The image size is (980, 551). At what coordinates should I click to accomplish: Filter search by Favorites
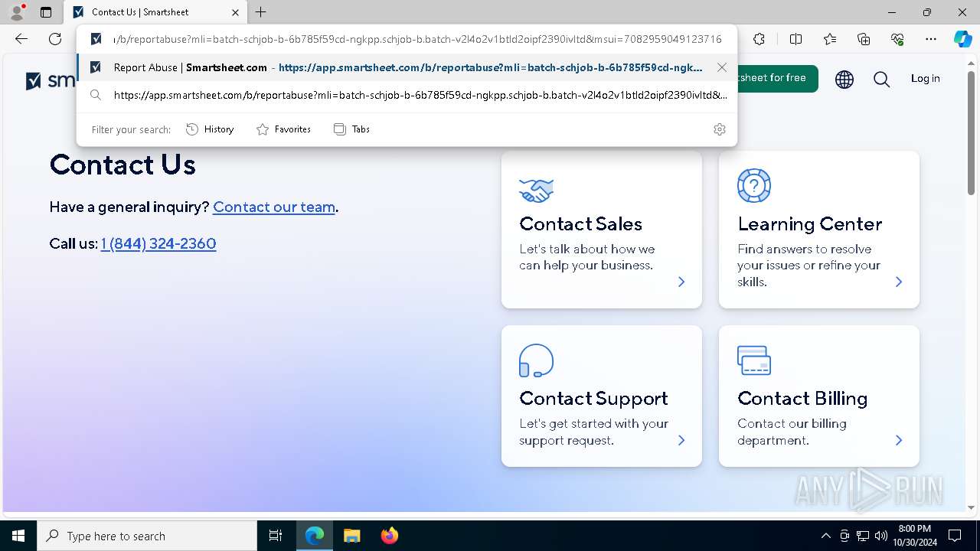[283, 129]
